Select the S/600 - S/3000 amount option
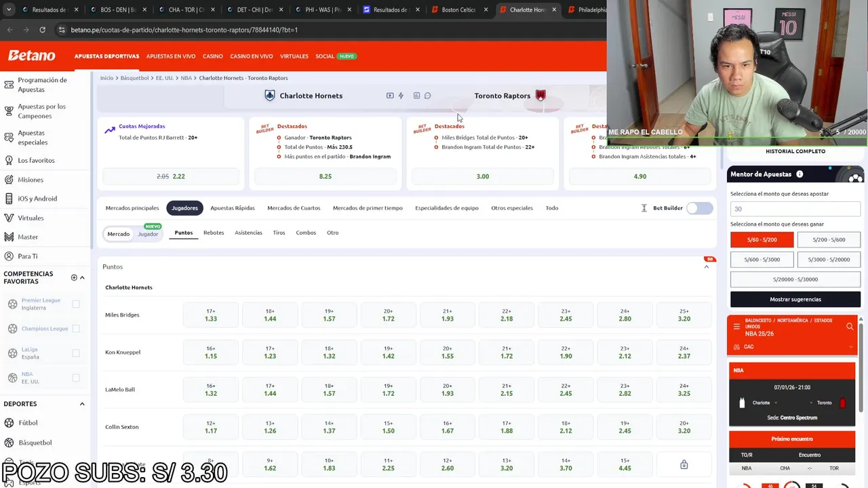Viewport: 868px width, 488px height. pyautogui.click(x=762, y=260)
